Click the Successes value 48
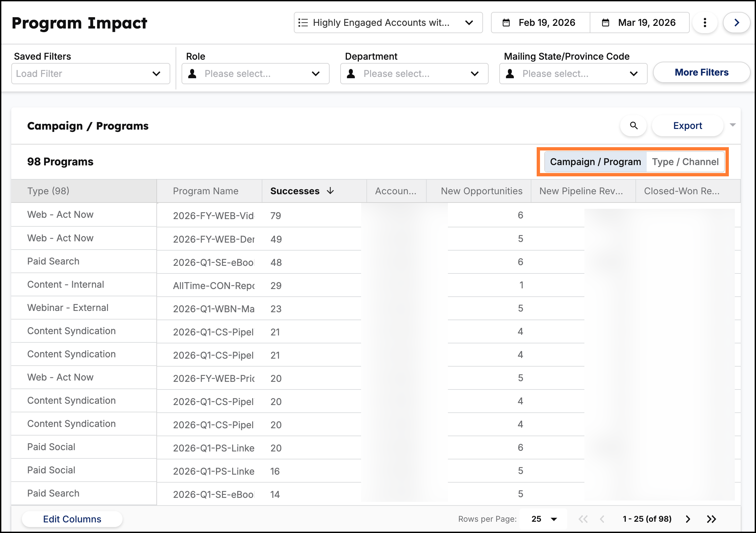Image resolution: width=756 pixels, height=533 pixels. click(276, 262)
